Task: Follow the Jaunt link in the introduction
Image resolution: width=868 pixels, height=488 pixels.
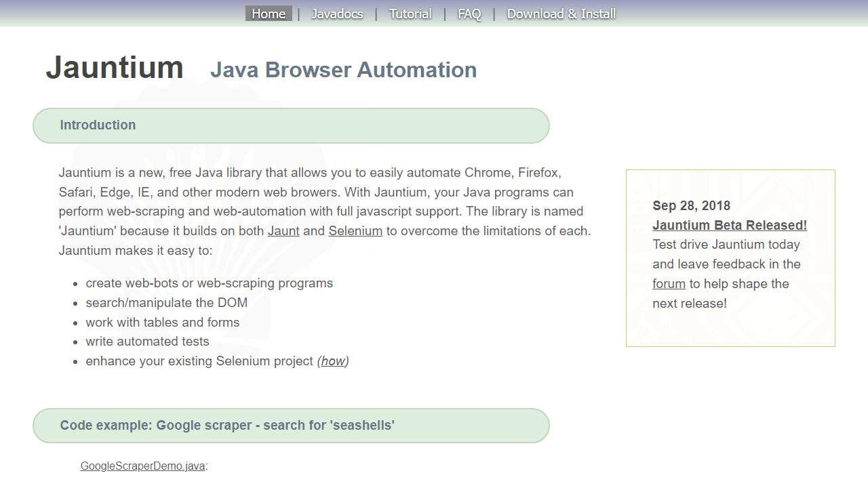Action: click(283, 231)
